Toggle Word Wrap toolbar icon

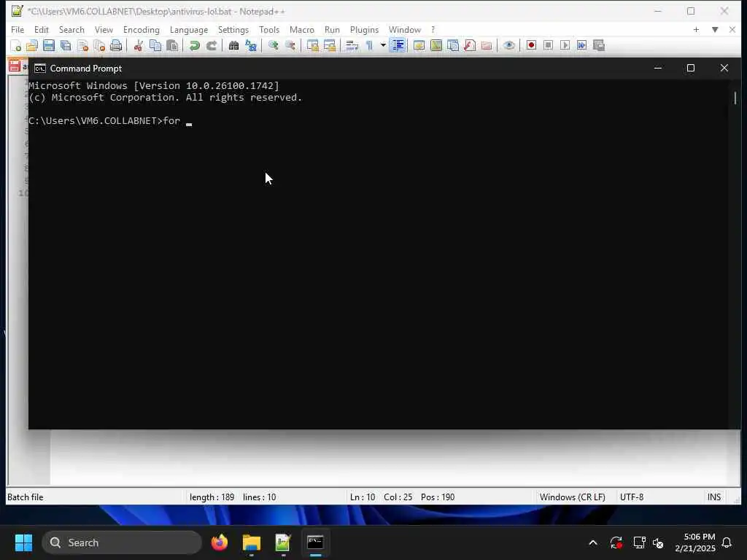click(352, 46)
